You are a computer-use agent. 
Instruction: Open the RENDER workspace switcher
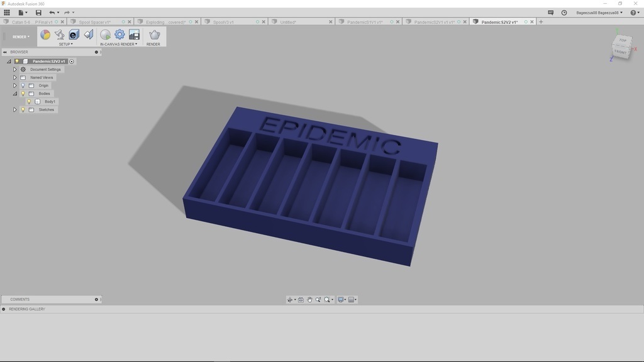coord(21,37)
